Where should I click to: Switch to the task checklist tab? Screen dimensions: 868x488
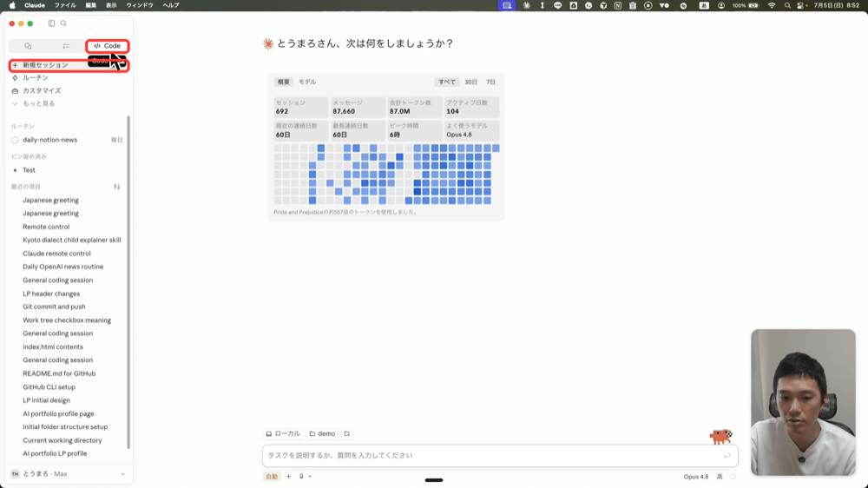click(66, 46)
